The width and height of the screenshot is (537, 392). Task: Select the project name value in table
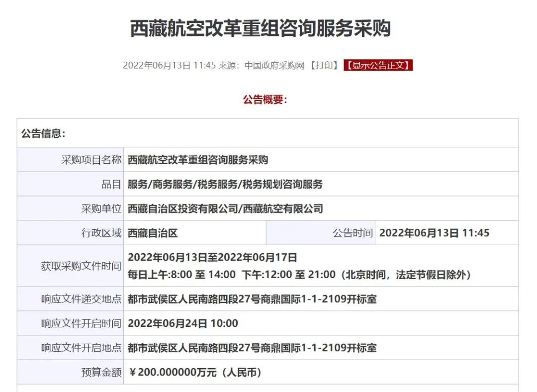point(198,160)
